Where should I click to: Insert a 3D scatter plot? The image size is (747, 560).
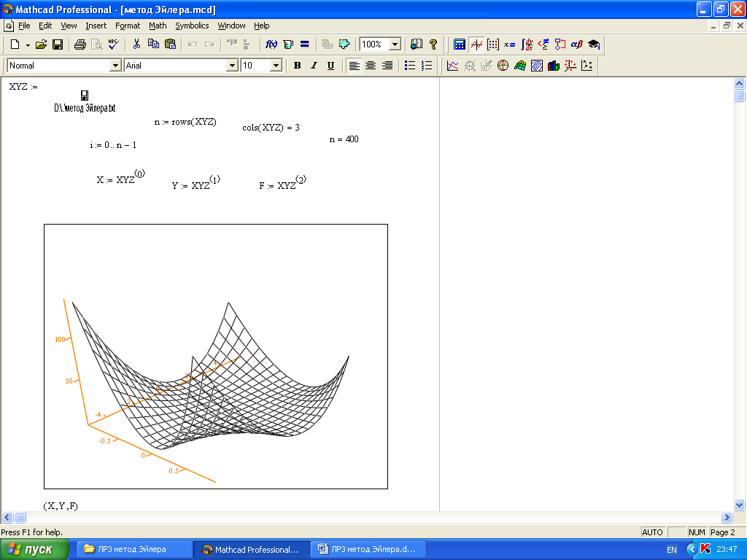[570, 66]
